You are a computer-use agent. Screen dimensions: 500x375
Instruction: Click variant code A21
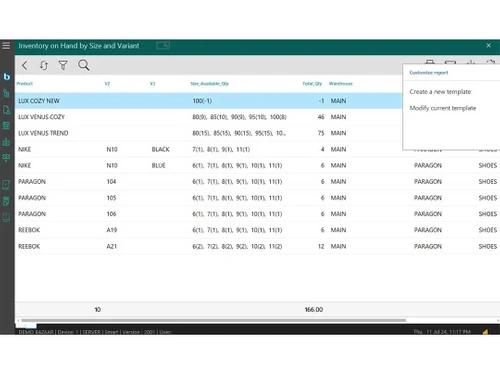point(111,246)
